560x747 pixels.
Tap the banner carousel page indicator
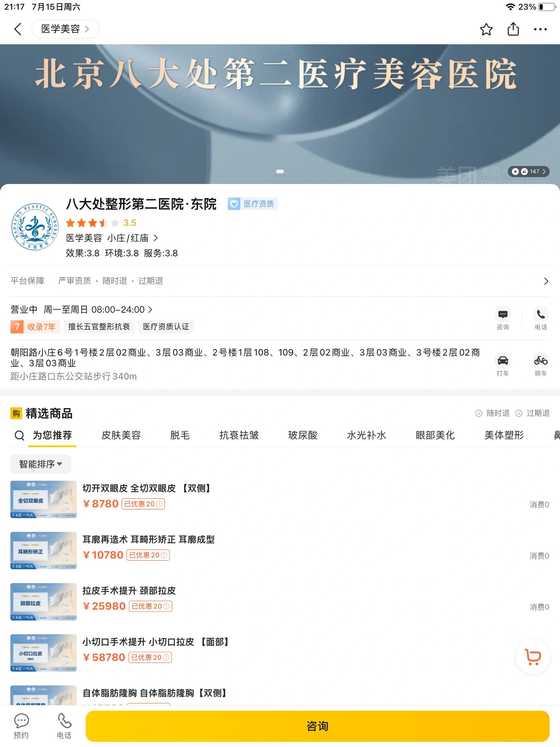pos(280,172)
